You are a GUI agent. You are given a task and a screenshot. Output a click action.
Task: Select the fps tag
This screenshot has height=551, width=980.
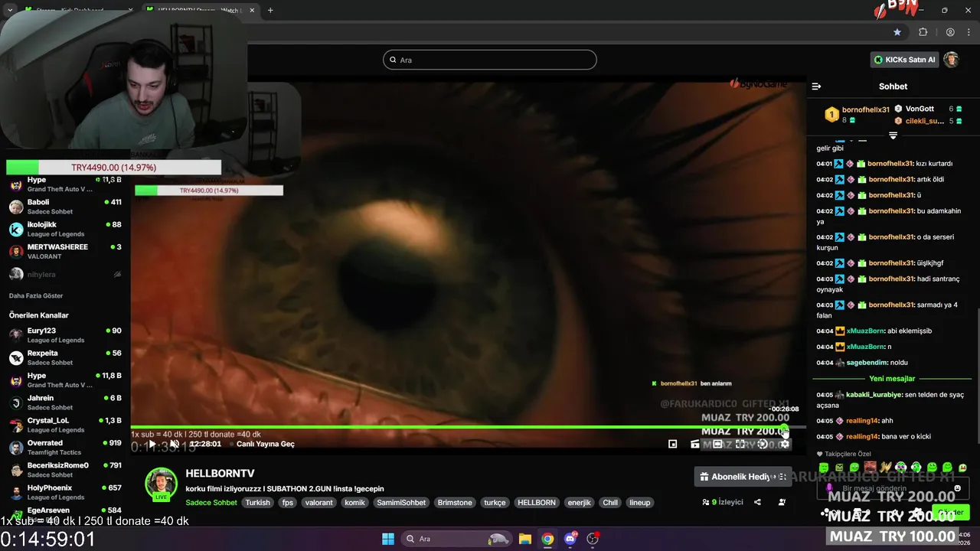288,503
